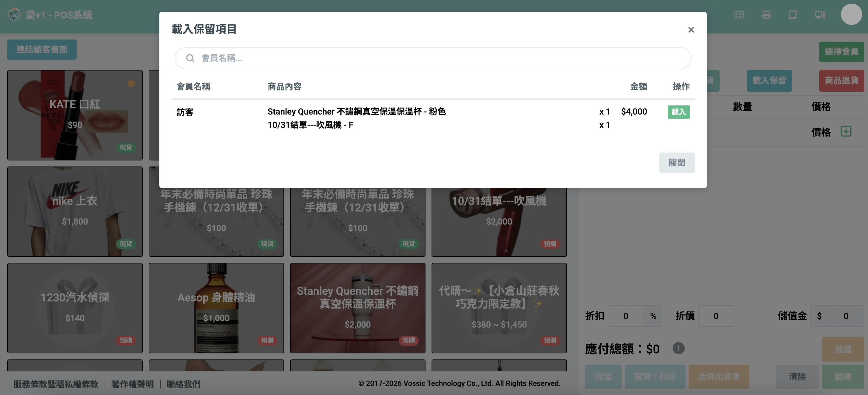Load the 訪客 reserved order with 載入

[678, 112]
